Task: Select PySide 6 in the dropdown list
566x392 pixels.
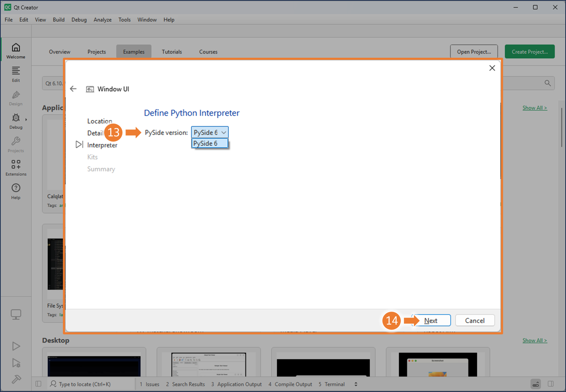Action: pos(210,143)
